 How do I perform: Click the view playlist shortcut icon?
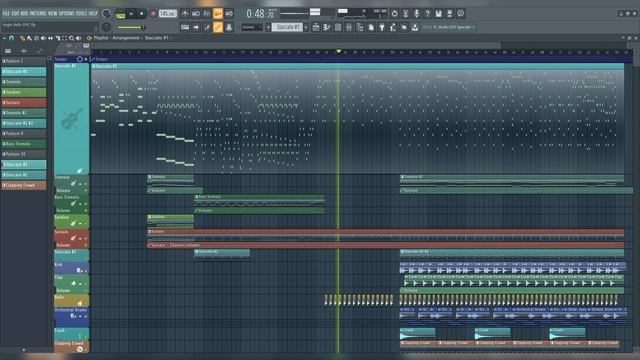[x=316, y=27]
